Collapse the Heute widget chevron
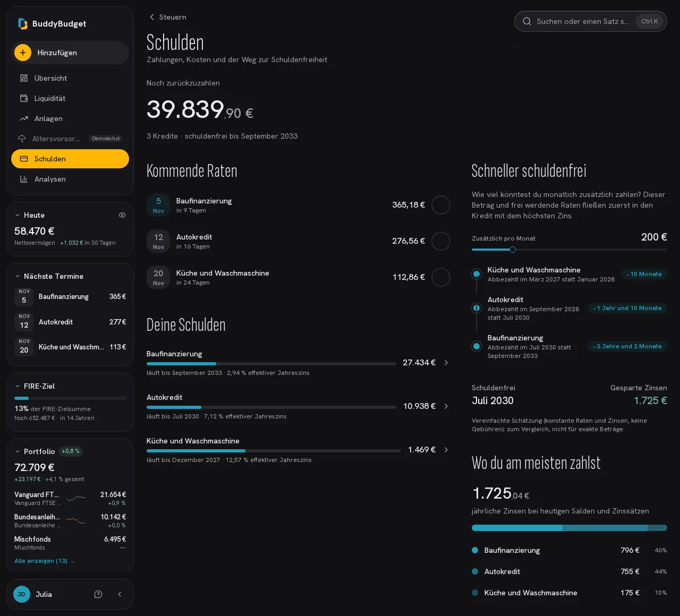 tap(18, 215)
